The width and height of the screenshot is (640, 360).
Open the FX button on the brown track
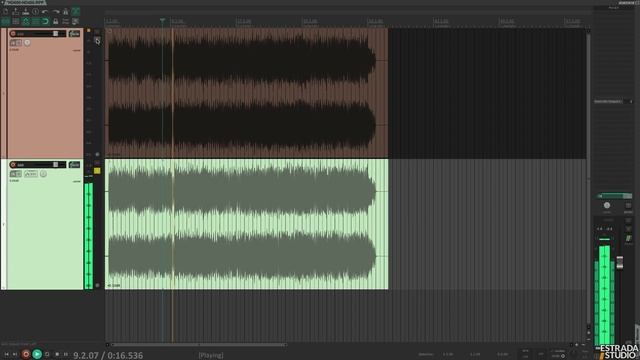[74, 33]
